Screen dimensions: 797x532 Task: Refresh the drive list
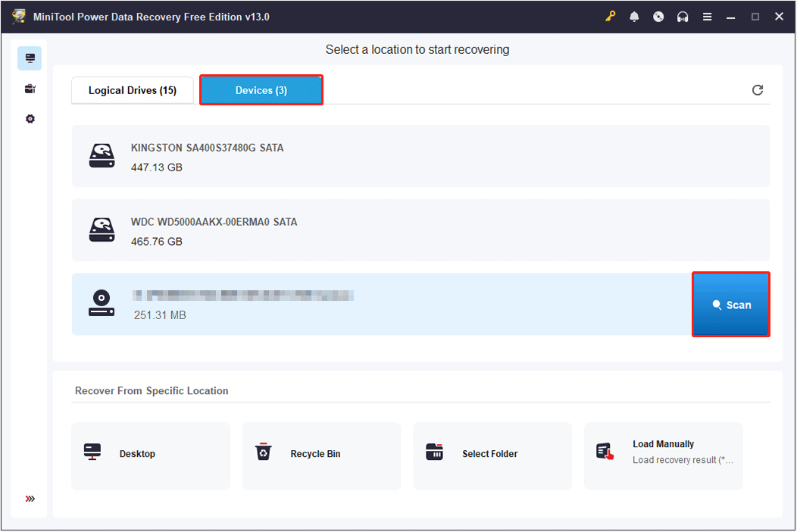758,90
